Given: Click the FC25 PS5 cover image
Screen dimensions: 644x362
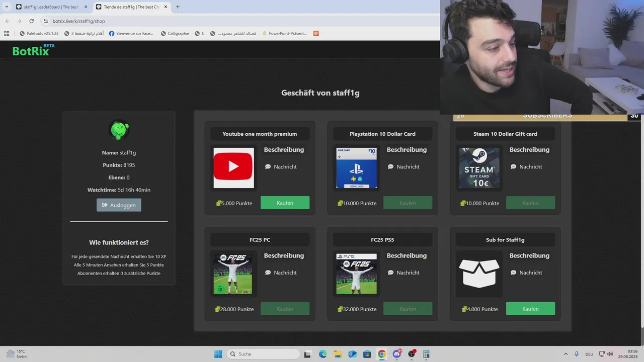Looking at the screenshot, I should tap(356, 274).
